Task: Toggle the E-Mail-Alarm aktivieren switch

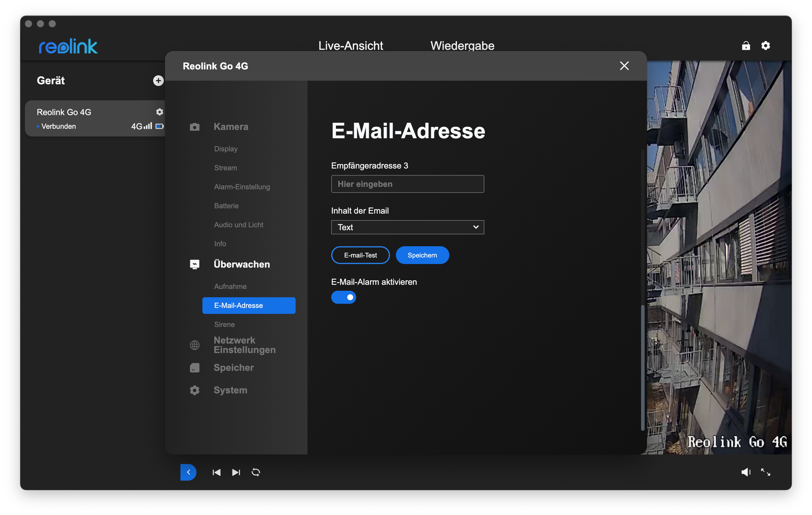Action: pos(343,297)
